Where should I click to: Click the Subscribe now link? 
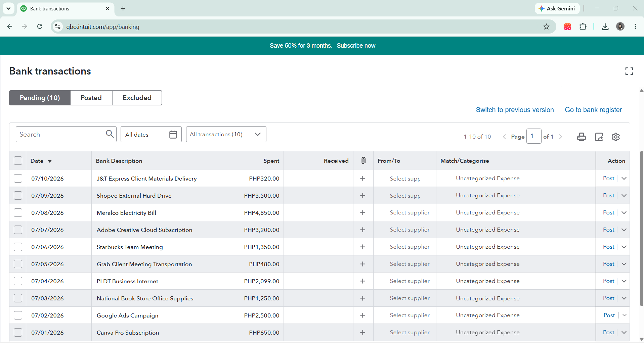[356, 46]
